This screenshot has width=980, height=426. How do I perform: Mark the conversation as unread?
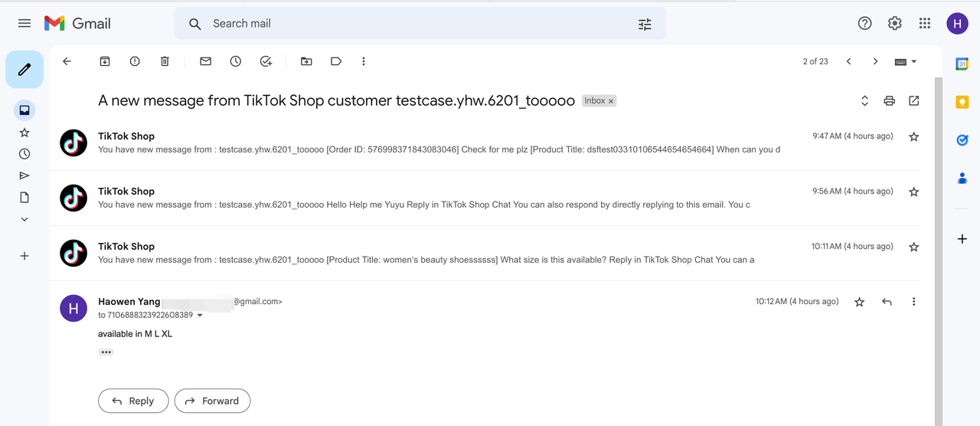[x=205, y=61]
